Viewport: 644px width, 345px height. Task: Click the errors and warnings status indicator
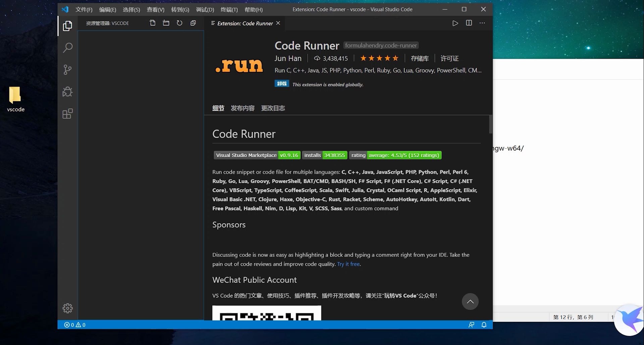(75, 325)
